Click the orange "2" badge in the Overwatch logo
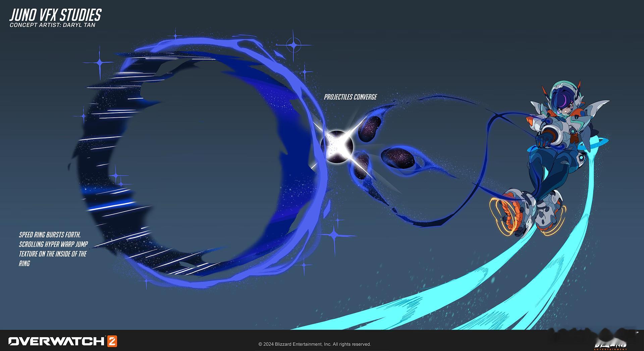644x351 pixels. 112,341
